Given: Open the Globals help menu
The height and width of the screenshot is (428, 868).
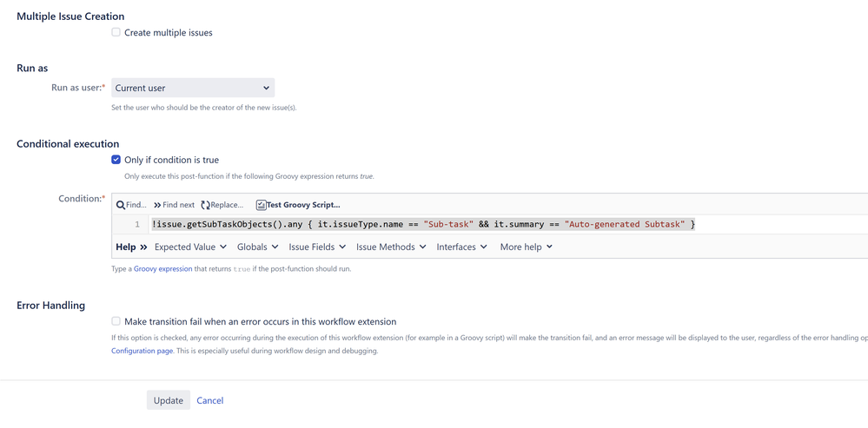Looking at the screenshot, I should 258,247.
